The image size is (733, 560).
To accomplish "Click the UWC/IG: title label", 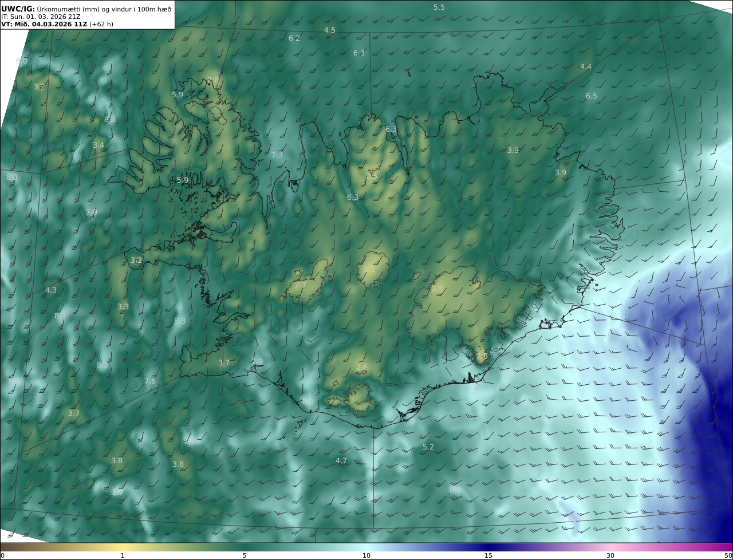I will click(x=18, y=9).
